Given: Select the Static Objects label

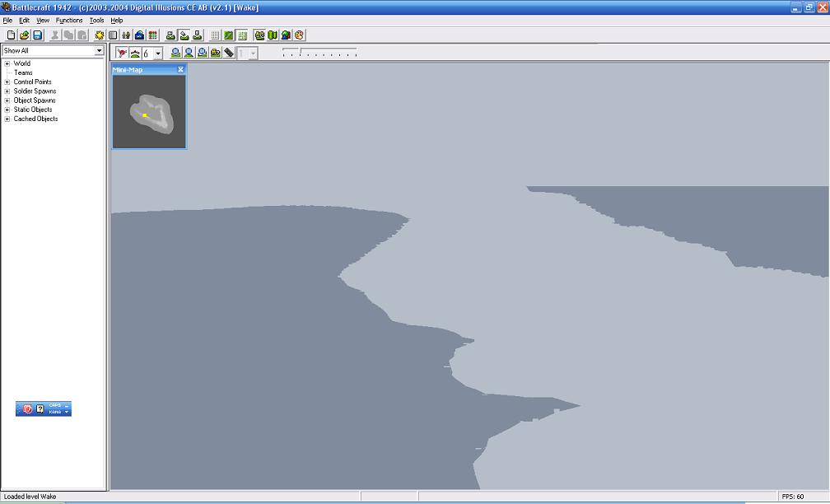Looking at the screenshot, I should 33,110.
